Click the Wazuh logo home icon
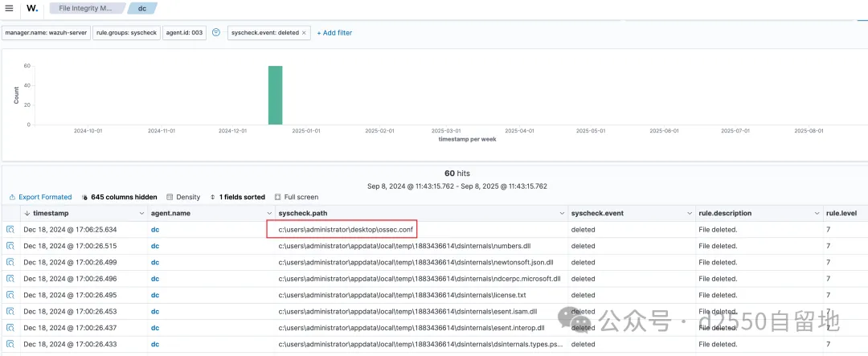The height and width of the screenshot is (356, 868). pyautogui.click(x=31, y=8)
